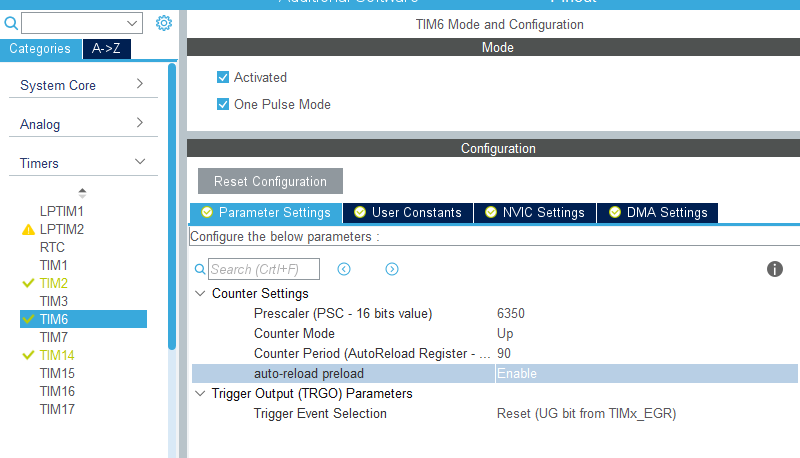Switch to A->Z tab
Image resolution: width=800 pixels, height=458 pixels.
[106, 49]
